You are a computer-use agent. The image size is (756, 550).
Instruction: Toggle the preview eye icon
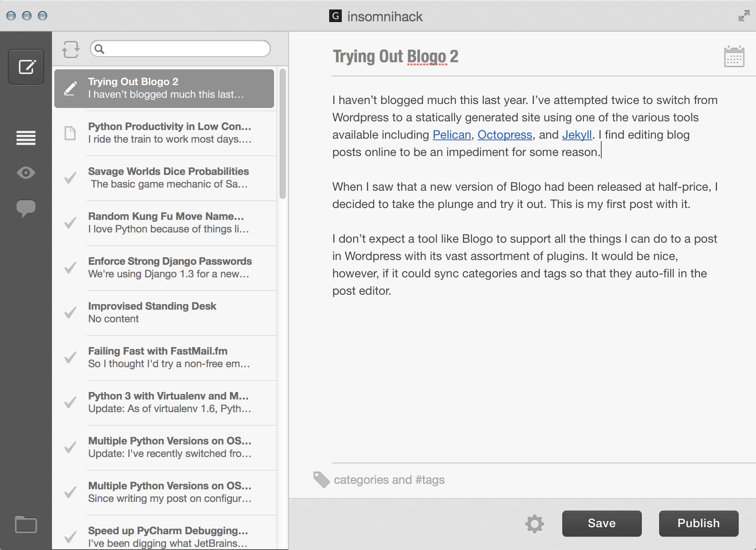click(x=26, y=173)
